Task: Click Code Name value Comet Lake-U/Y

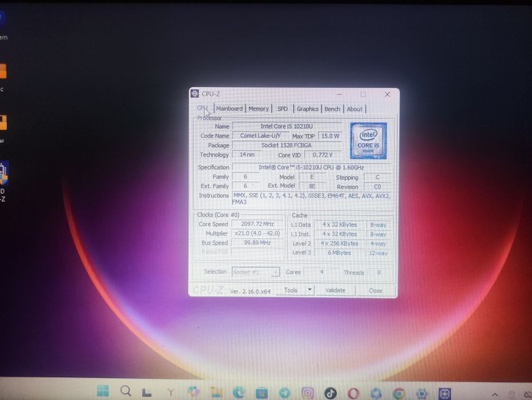Action: 260,135
